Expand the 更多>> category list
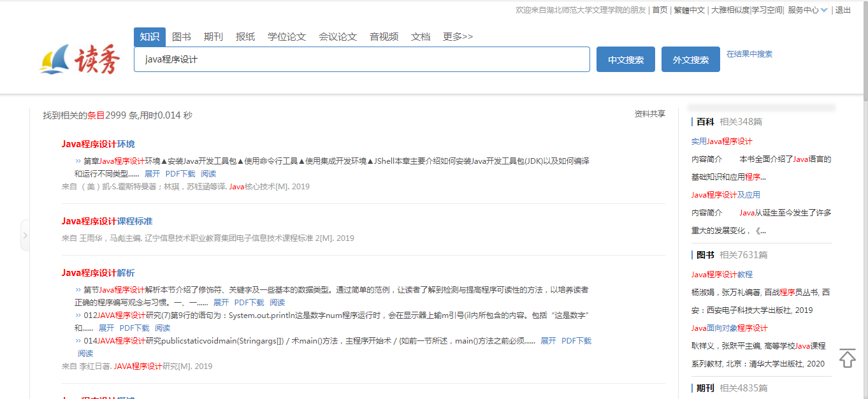 pyautogui.click(x=458, y=37)
